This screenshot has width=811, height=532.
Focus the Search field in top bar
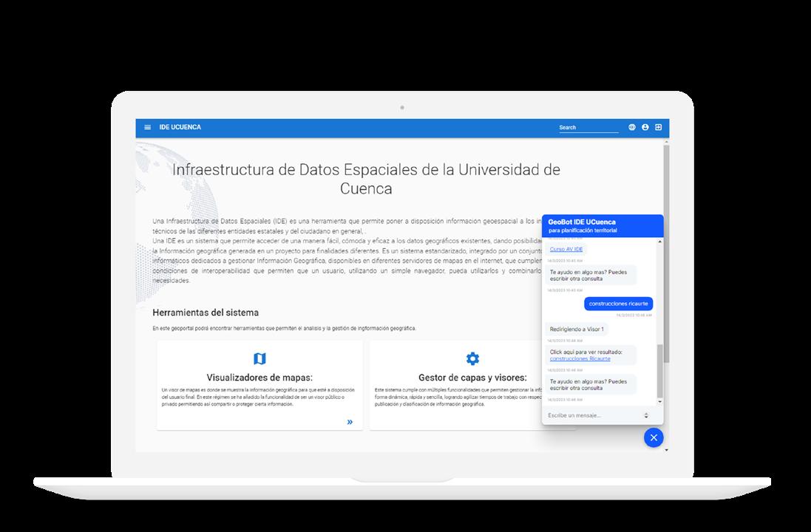(588, 127)
